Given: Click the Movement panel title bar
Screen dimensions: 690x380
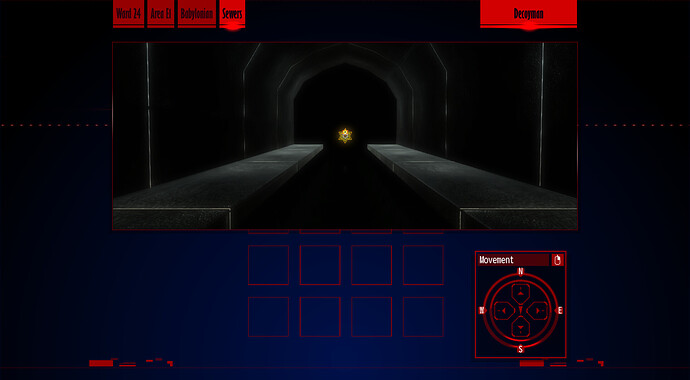Looking at the screenshot, I should [513, 260].
